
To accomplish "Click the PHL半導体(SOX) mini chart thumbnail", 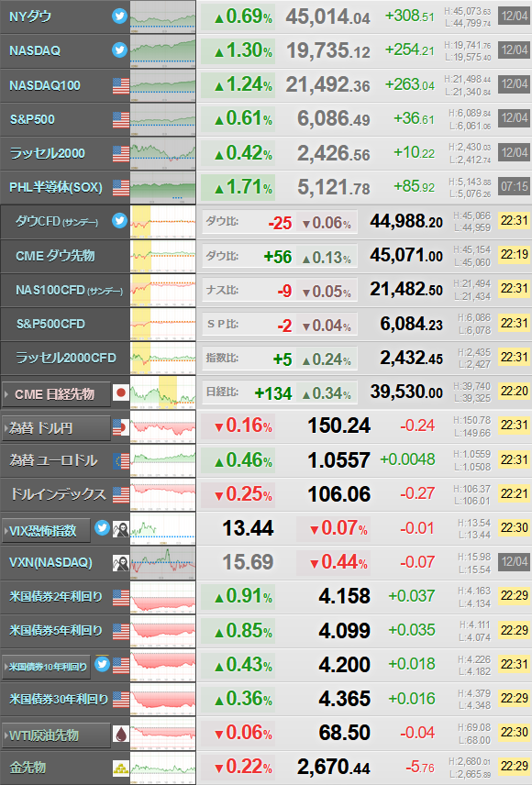I will (x=162, y=187).
